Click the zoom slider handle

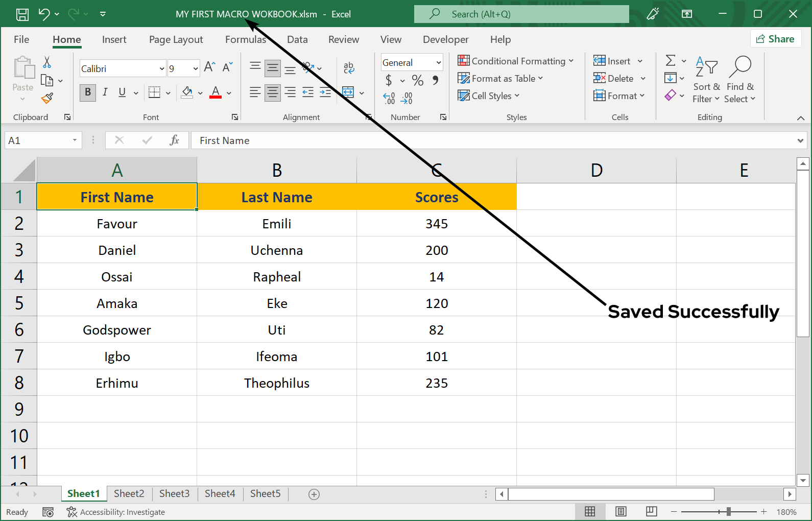729,512
